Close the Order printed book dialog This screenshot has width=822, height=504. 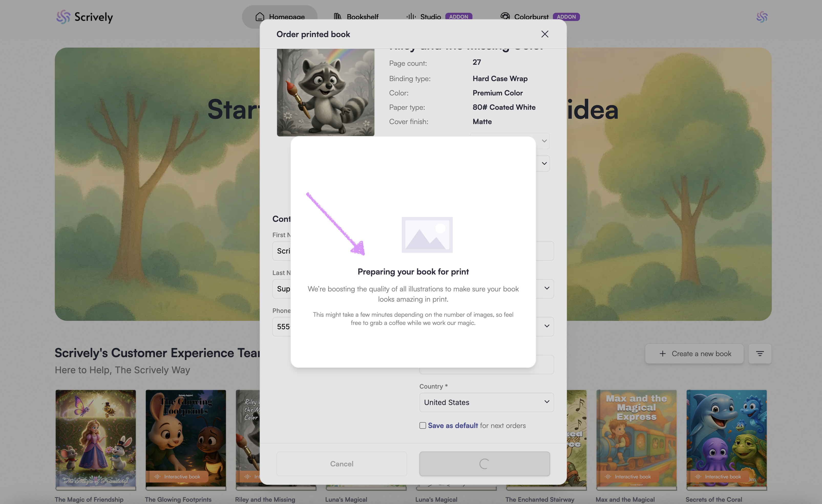pos(544,34)
